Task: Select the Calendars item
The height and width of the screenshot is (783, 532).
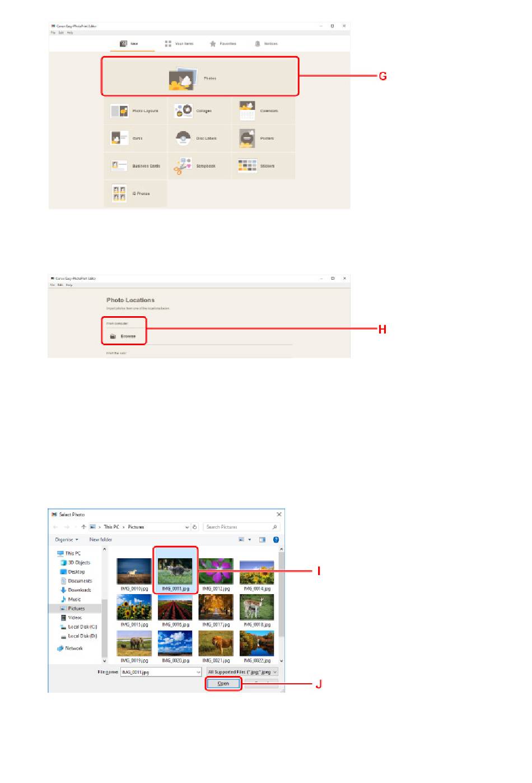Action: (x=263, y=110)
